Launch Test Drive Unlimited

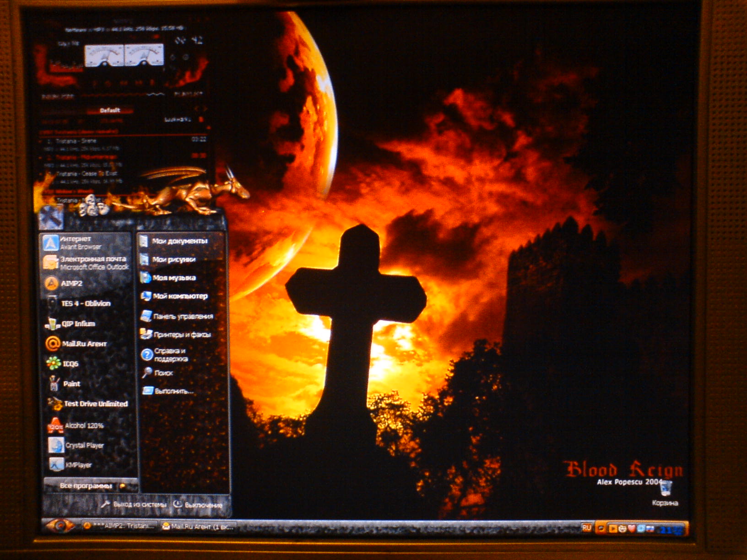point(87,404)
